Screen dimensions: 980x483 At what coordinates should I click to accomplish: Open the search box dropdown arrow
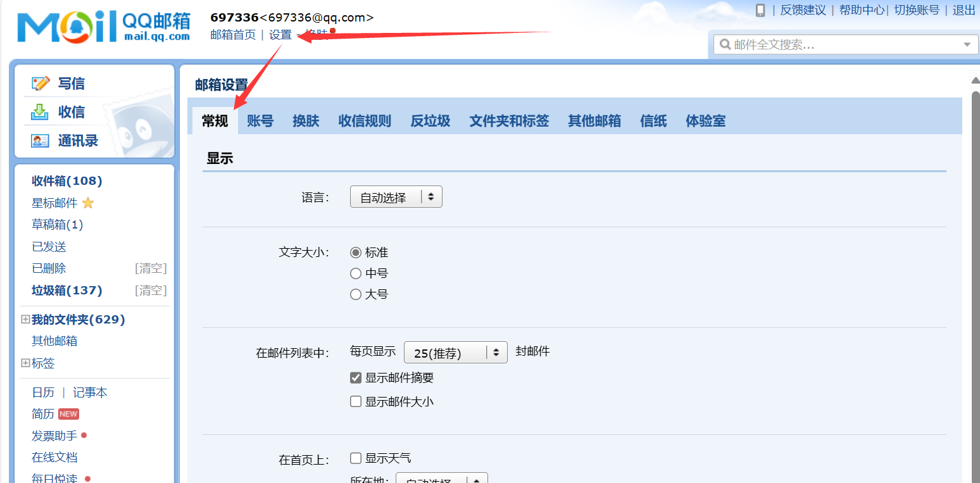coord(967,44)
